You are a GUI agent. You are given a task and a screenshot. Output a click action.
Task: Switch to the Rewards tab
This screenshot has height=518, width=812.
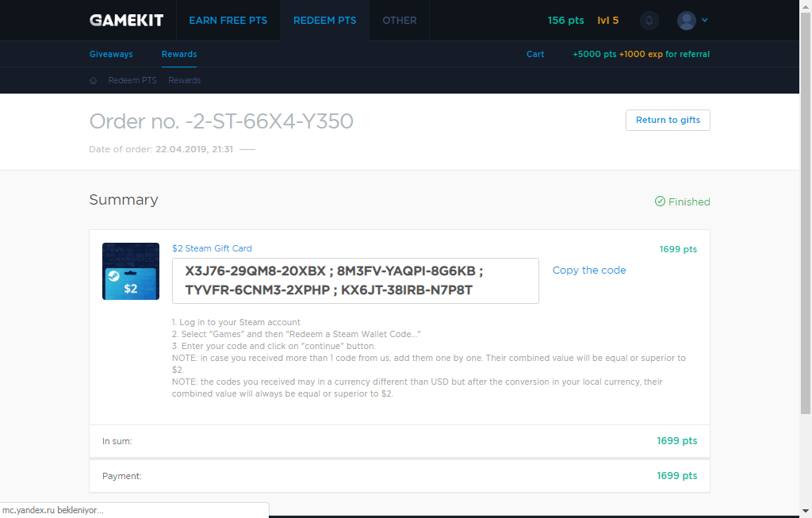pyautogui.click(x=179, y=54)
